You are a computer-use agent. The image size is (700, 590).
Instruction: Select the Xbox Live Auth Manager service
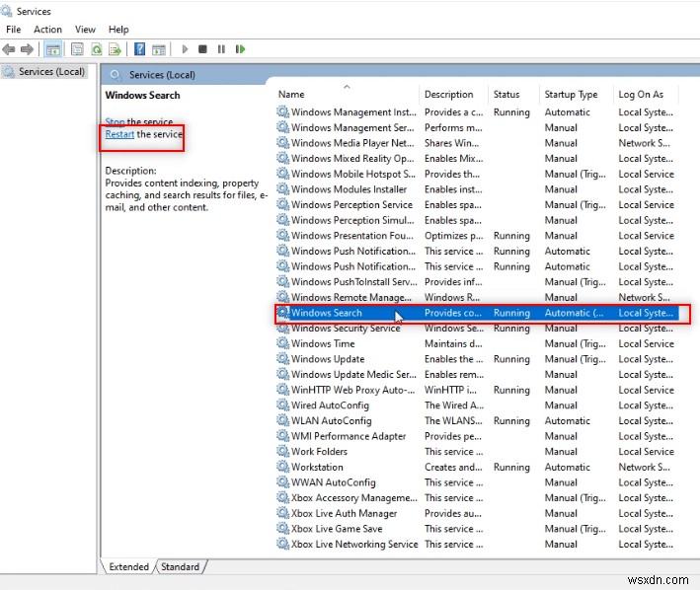[x=477, y=513]
